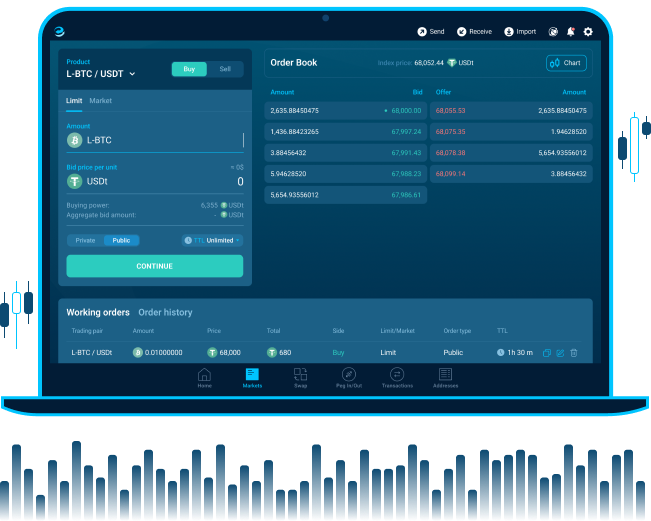Click the candlestick icon on Chart button
651x521 pixels.
[x=555, y=63]
